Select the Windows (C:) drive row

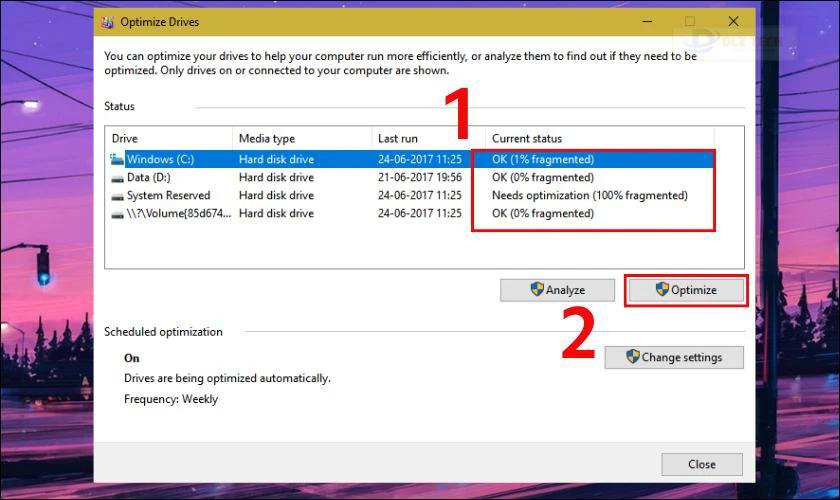tap(411, 159)
